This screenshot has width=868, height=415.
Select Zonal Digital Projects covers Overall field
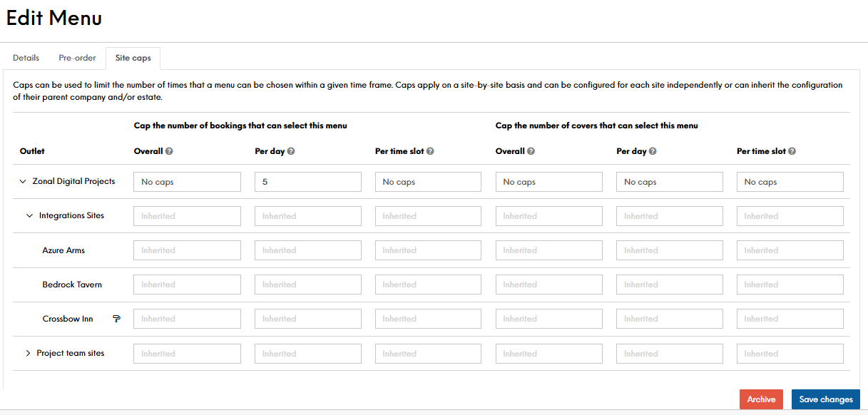[x=548, y=182]
